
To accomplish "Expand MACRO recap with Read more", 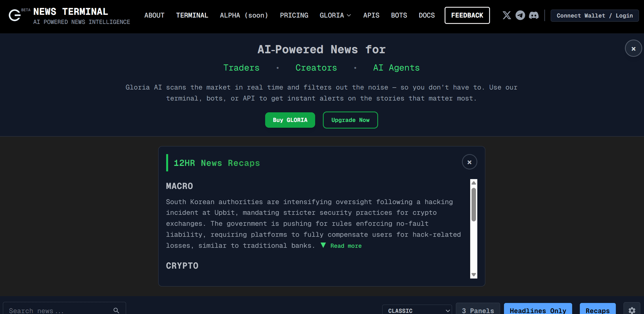I will click(345, 246).
